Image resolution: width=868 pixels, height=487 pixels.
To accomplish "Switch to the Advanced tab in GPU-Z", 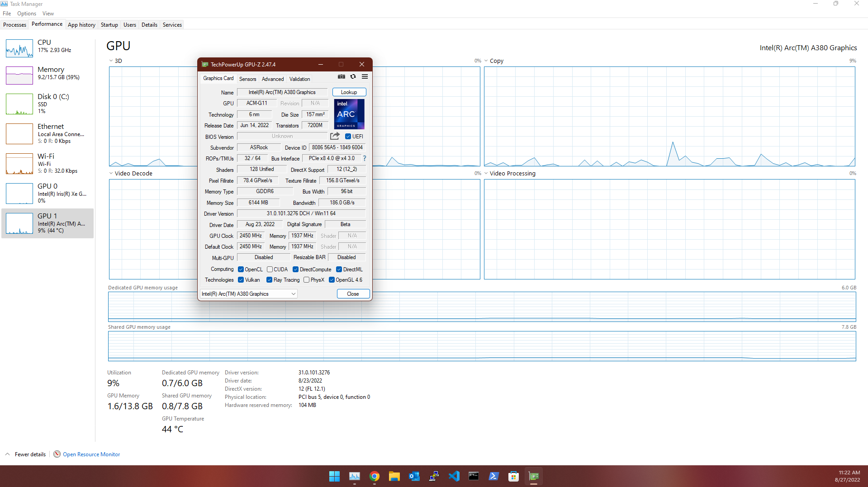I will 273,79.
